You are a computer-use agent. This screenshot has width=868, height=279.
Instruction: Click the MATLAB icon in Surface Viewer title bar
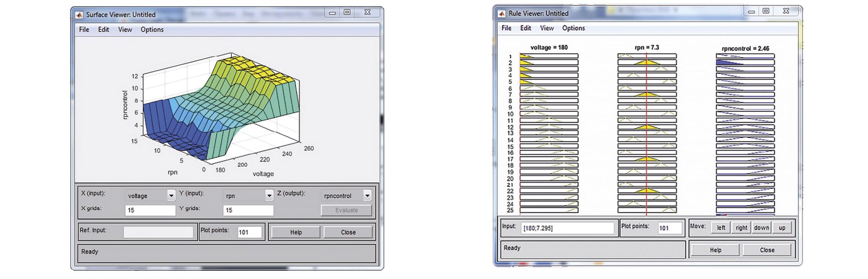pos(79,15)
